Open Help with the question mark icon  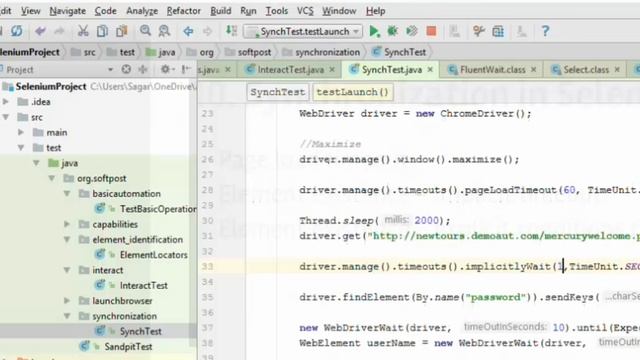coord(545,31)
